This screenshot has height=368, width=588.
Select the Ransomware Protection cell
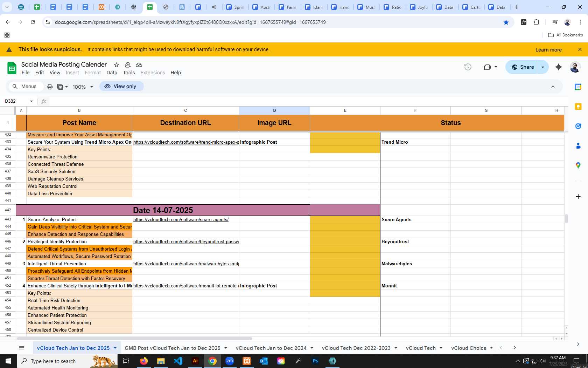tap(79, 157)
